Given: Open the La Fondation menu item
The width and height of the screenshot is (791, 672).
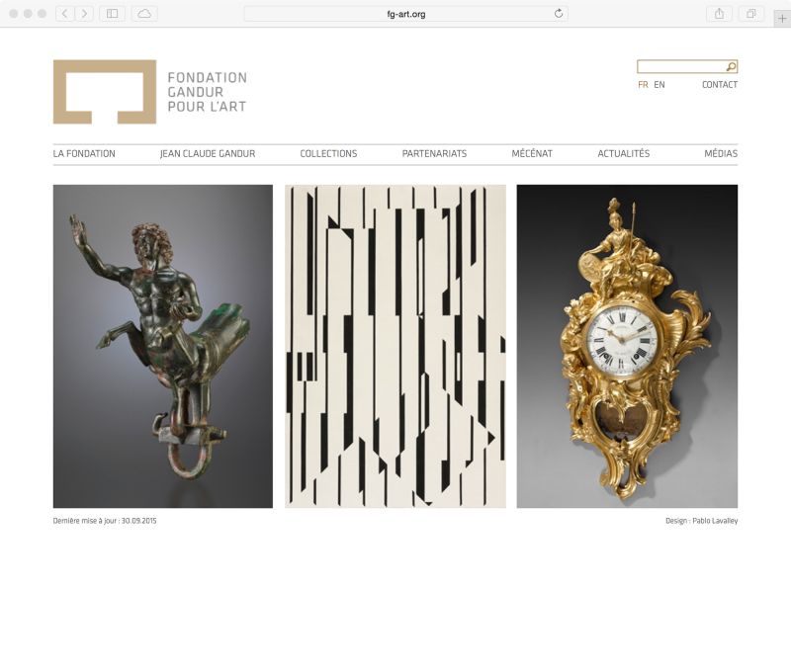Looking at the screenshot, I should coord(84,154).
